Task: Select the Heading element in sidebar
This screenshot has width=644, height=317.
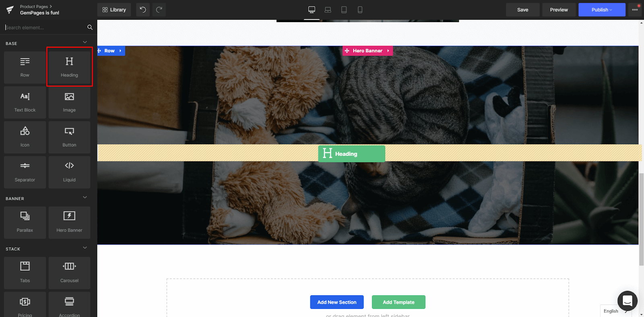Action: point(69,67)
